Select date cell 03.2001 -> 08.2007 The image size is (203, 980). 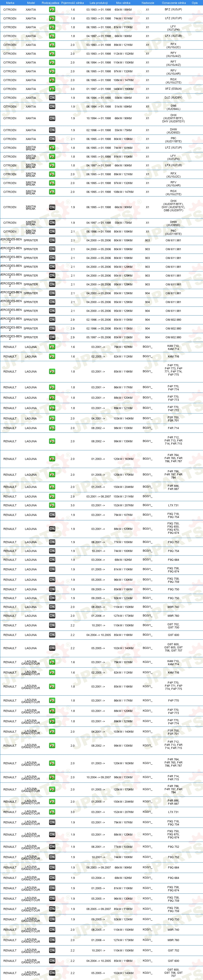coord(99,496)
